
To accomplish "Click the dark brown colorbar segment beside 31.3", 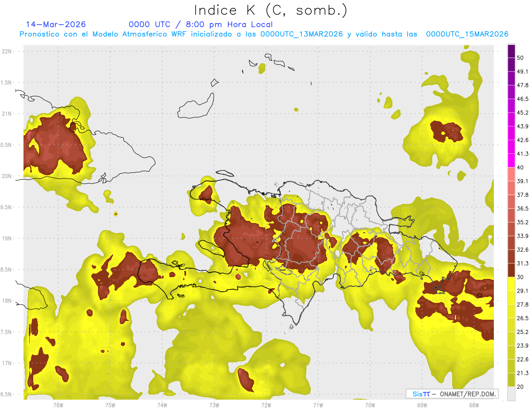I will (x=511, y=270).
